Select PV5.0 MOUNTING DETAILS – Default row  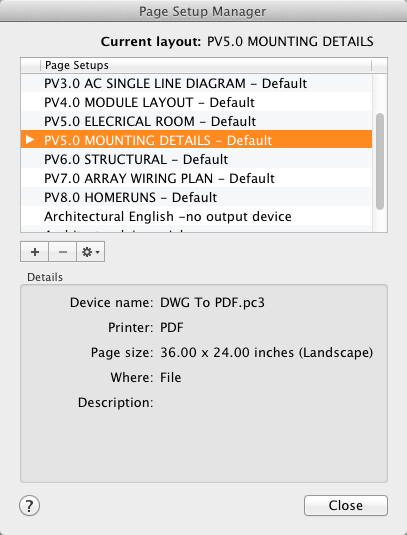tap(197, 140)
